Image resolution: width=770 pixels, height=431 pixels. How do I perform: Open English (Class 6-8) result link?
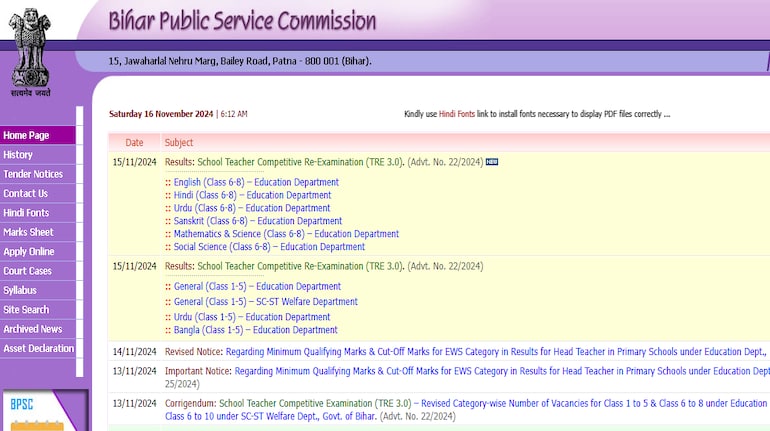click(256, 182)
